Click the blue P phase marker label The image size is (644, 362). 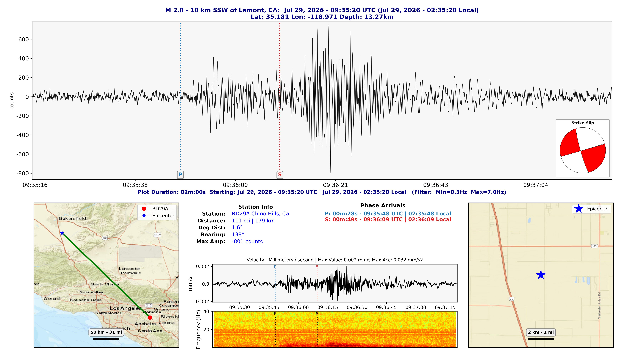(180, 175)
